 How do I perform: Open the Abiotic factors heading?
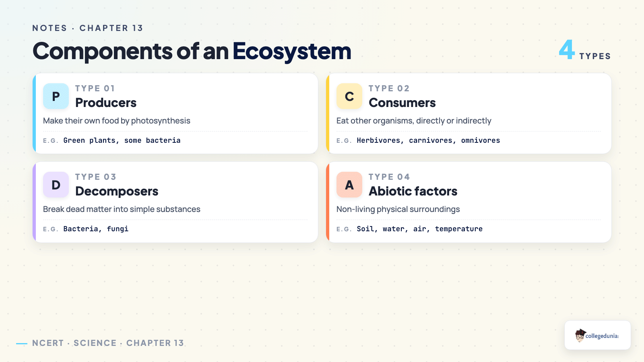(x=413, y=191)
